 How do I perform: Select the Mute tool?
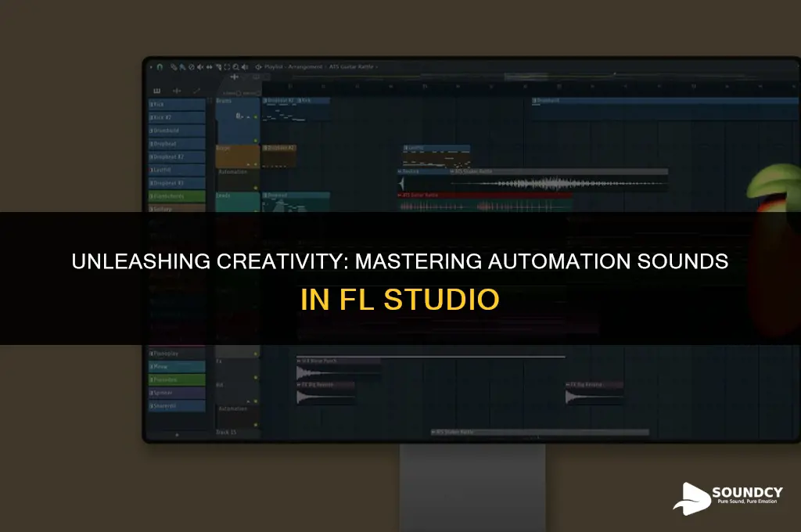[x=200, y=67]
